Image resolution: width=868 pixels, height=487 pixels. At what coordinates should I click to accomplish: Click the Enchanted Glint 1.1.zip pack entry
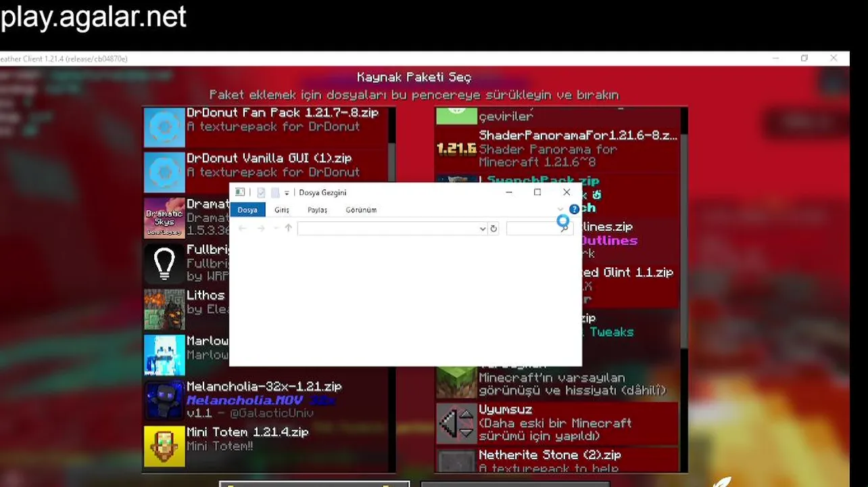627,273
